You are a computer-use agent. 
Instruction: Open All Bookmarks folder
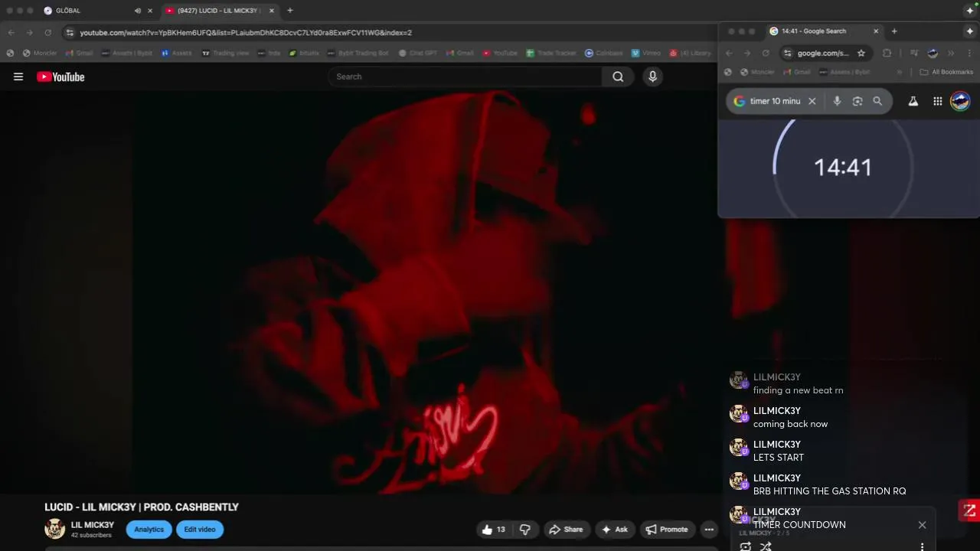pos(946,72)
